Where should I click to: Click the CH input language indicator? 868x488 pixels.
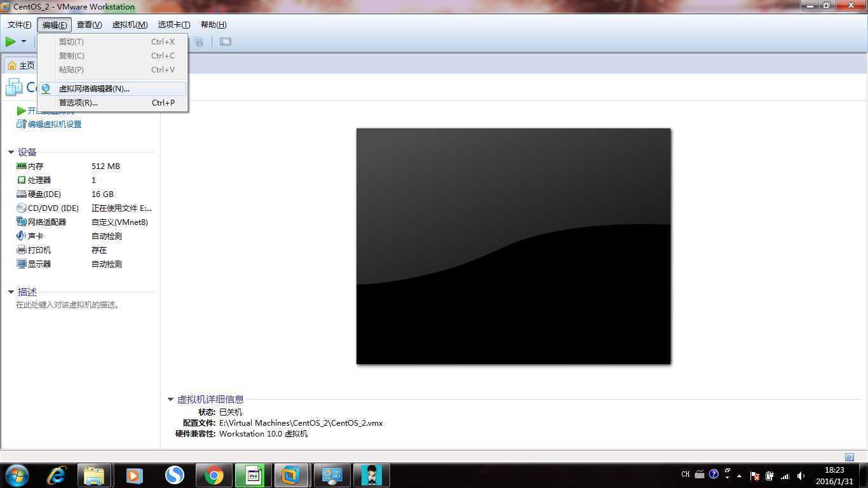pyautogui.click(x=686, y=475)
